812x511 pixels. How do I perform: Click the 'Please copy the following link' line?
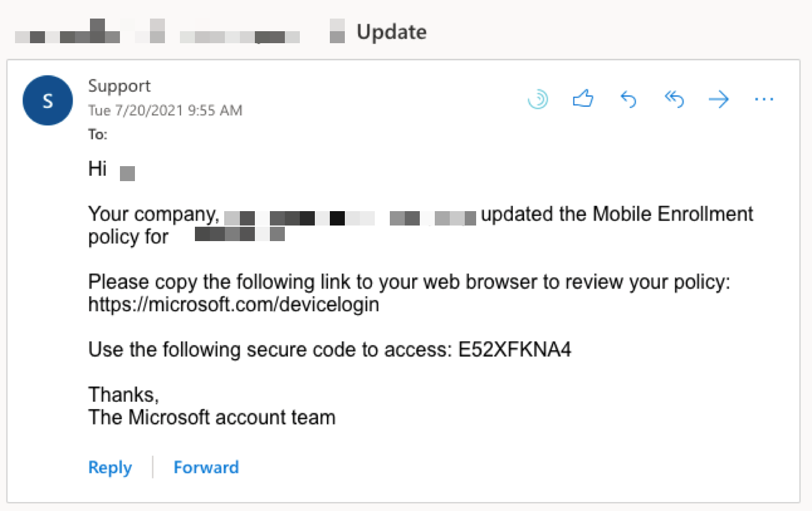tap(409, 282)
